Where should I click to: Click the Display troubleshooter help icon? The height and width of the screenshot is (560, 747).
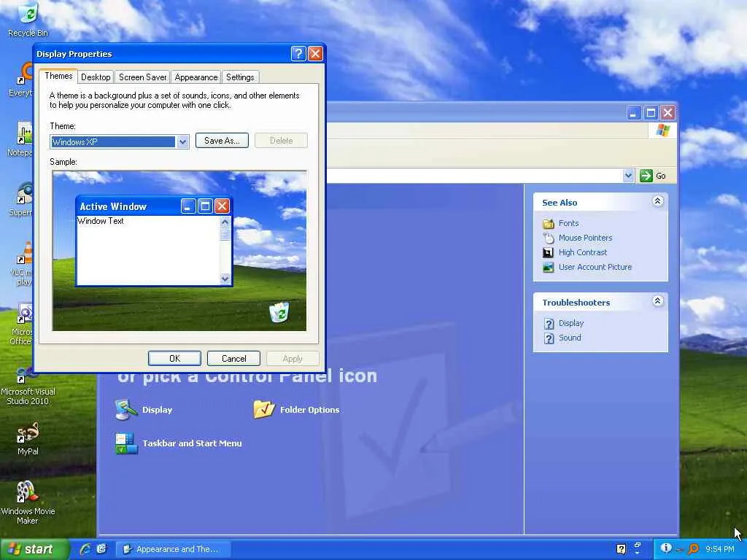click(x=549, y=324)
